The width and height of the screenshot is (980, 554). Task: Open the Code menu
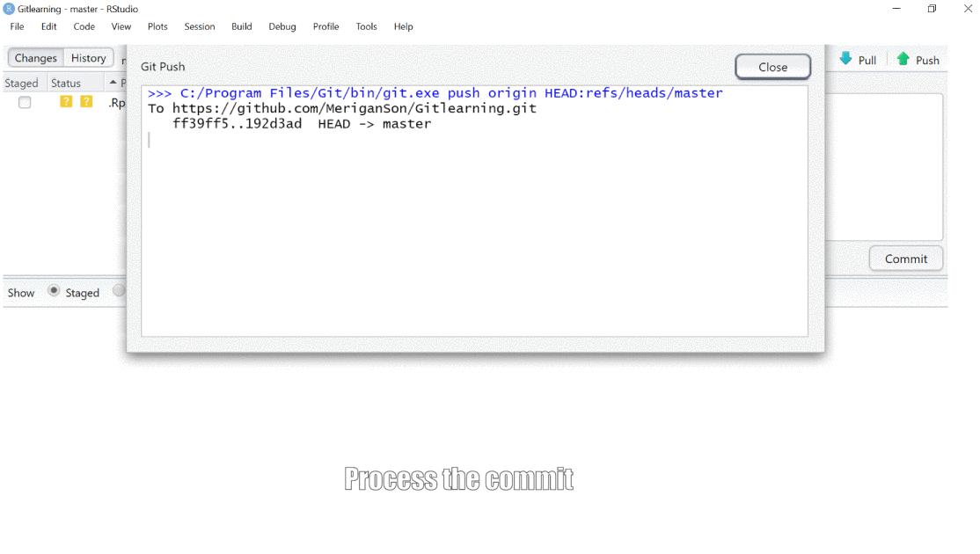point(84,26)
